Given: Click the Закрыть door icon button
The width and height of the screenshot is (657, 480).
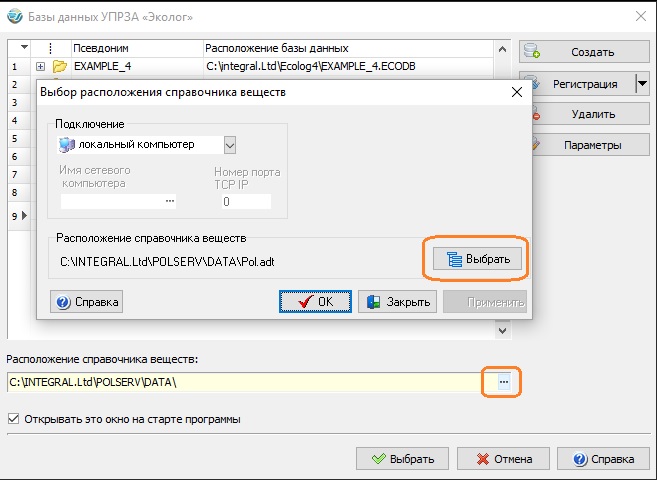Looking at the screenshot, I should (397, 302).
